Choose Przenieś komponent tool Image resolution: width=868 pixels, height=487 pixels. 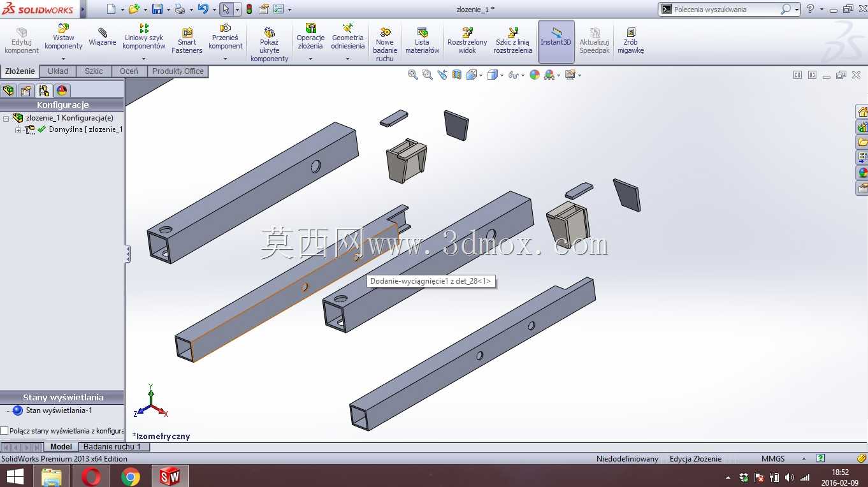point(226,37)
